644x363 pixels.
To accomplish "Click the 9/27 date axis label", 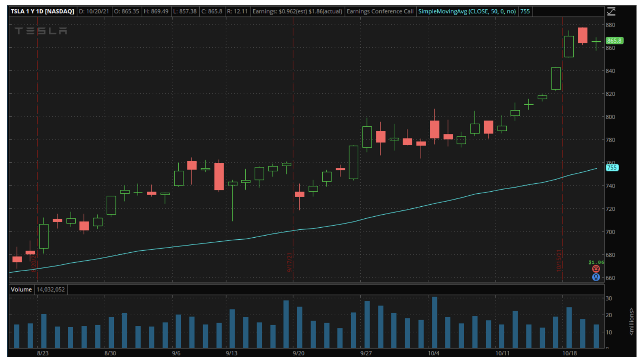I will click(x=366, y=353).
